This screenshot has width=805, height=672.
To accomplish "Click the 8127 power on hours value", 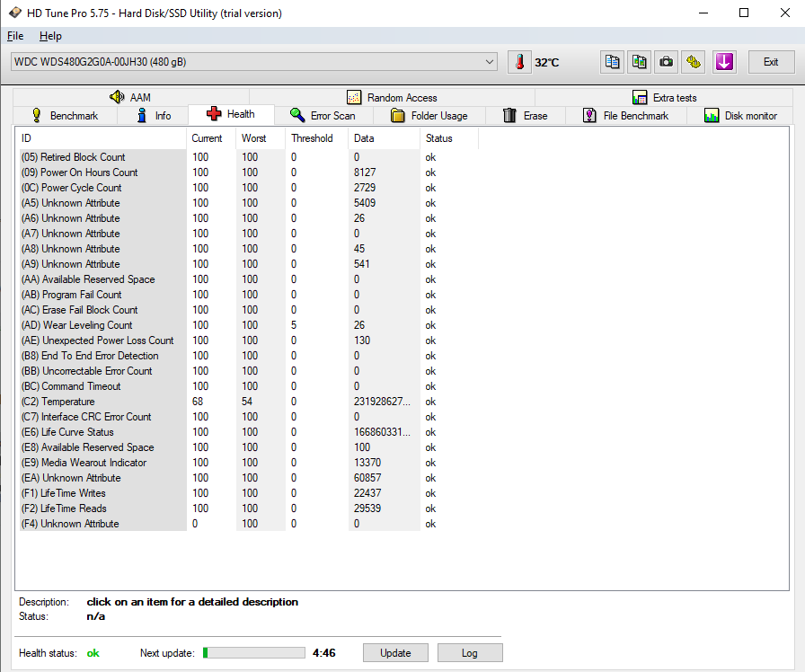I will coord(365,172).
